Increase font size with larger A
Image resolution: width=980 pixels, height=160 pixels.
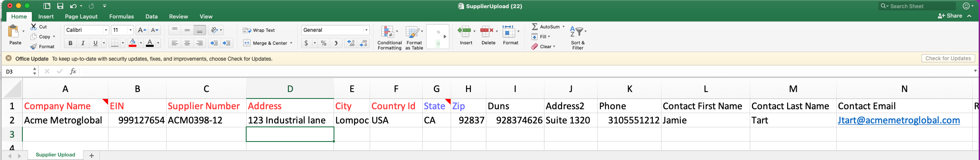142,30
